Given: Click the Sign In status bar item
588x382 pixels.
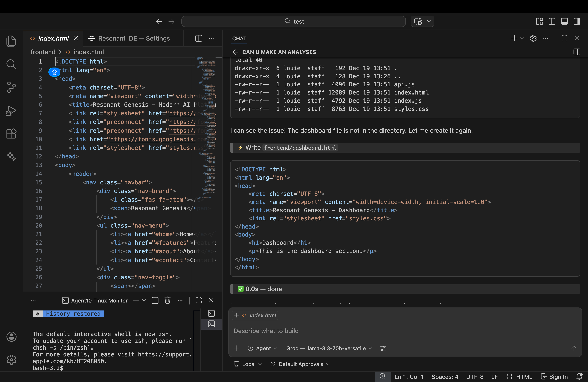Looking at the screenshot, I should [554, 376].
